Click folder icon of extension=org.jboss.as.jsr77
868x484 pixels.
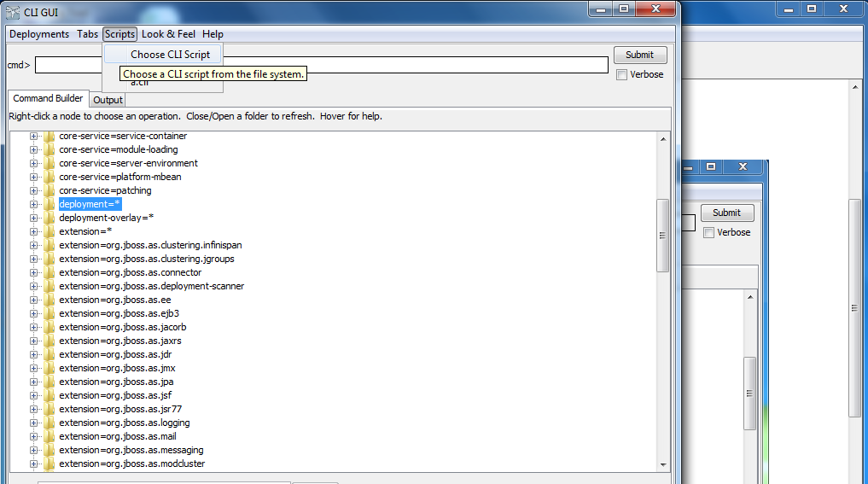click(50, 409)
